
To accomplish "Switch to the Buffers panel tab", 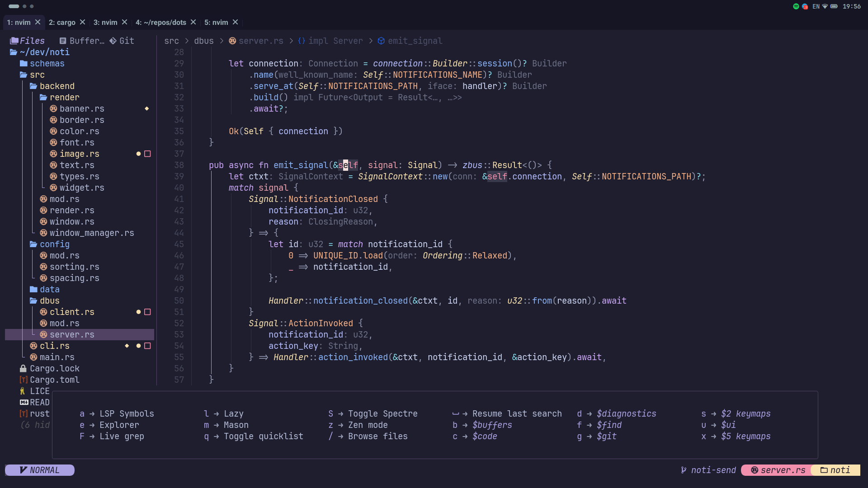I will (82, 41).
